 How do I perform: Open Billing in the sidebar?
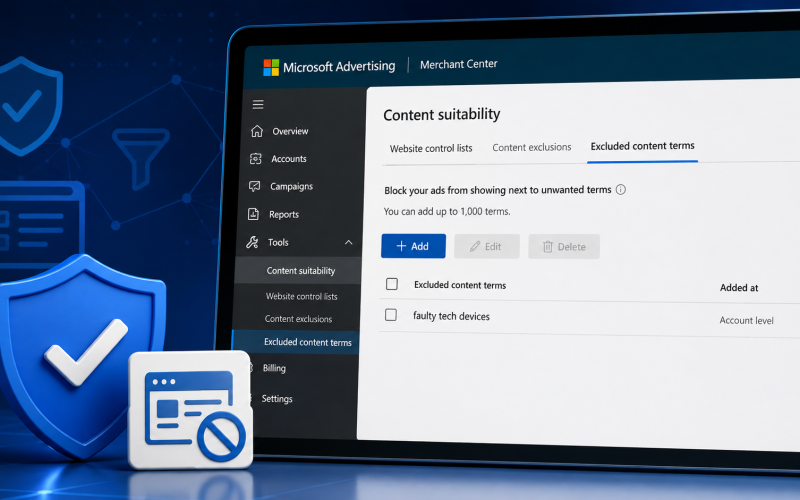pos(274,368)
